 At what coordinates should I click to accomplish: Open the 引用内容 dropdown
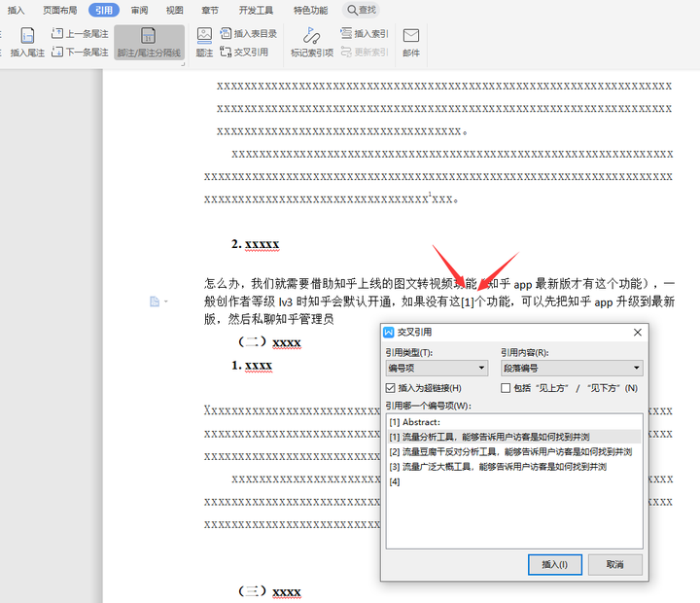coord(571,368)
